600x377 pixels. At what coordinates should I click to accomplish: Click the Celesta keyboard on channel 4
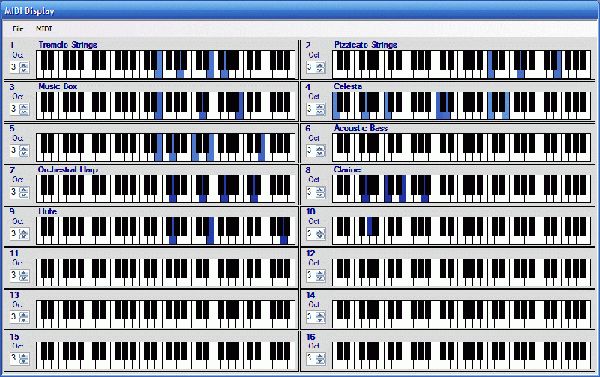click(x=462, y=106)
